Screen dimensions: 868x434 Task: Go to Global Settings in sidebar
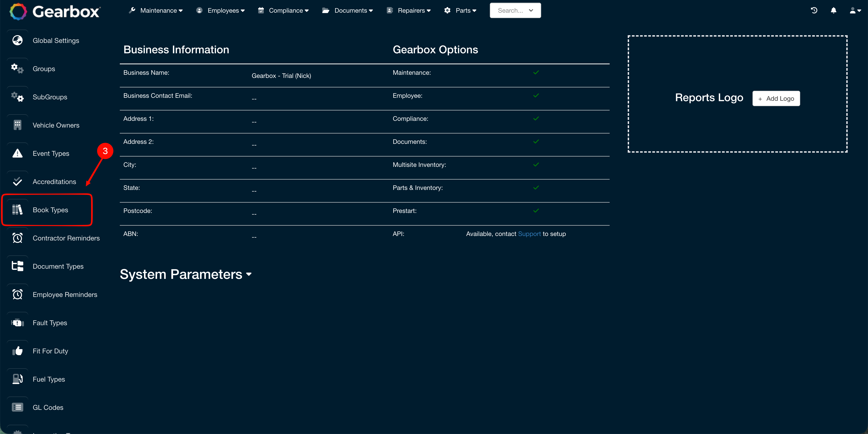coord(56,40)
